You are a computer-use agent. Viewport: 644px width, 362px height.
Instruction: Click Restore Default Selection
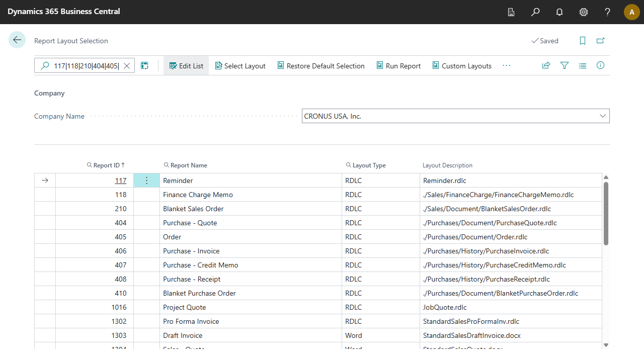click(x=320, y=66)
